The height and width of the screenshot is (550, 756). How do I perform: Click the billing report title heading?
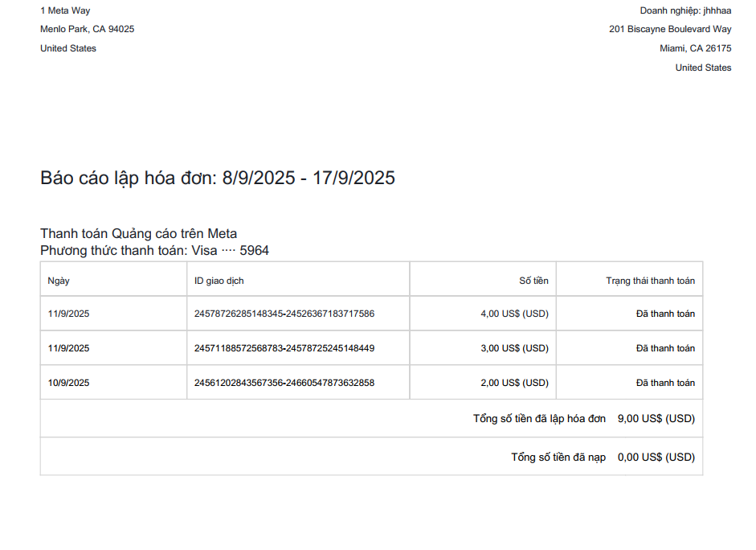point(218,178)
